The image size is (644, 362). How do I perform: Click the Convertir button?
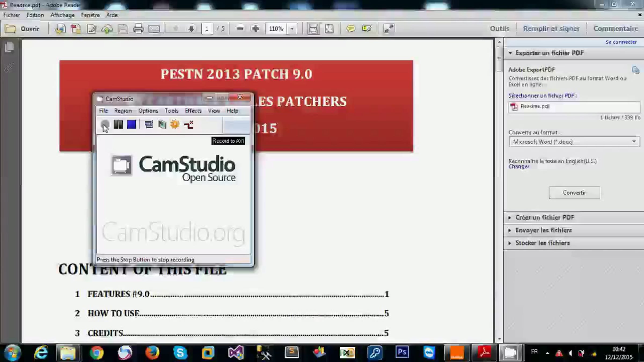pyautogui.click(x=574, y=193)
